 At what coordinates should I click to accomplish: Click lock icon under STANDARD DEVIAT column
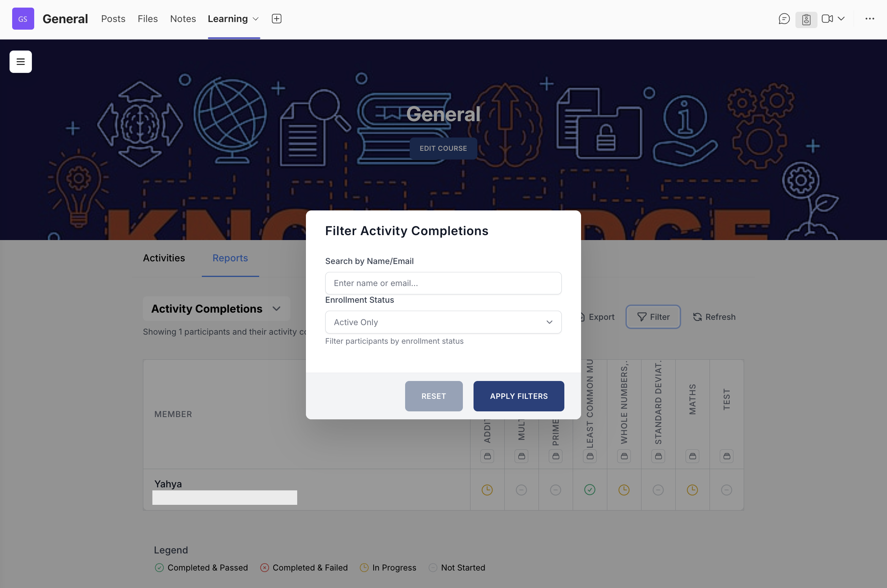658,456
